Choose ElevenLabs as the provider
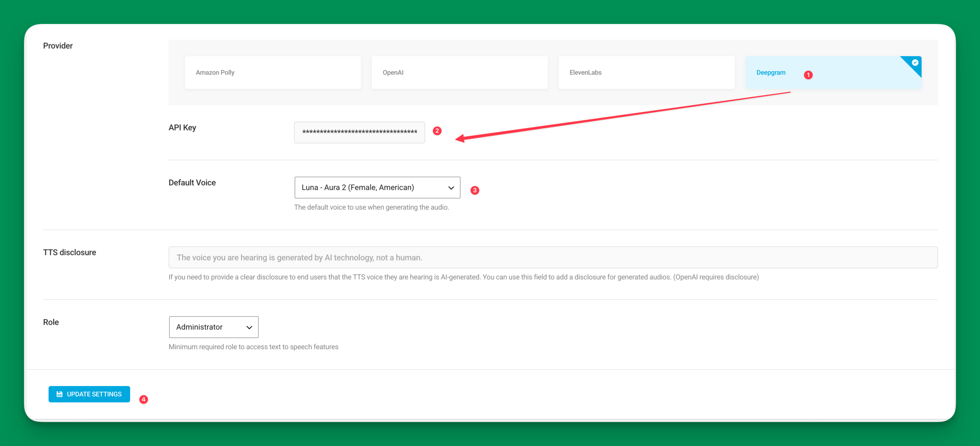Viewport: 980px width, 446px height. click(x=646, y=73)
